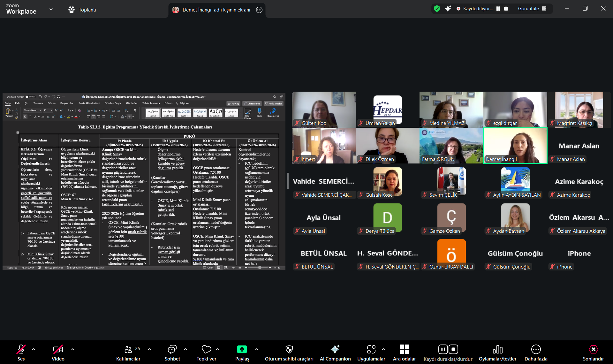This screenshot has height=364, width=613.
Task: Open screen share options ellipsis beside Demet İnangil
Action: click(259, 10)
